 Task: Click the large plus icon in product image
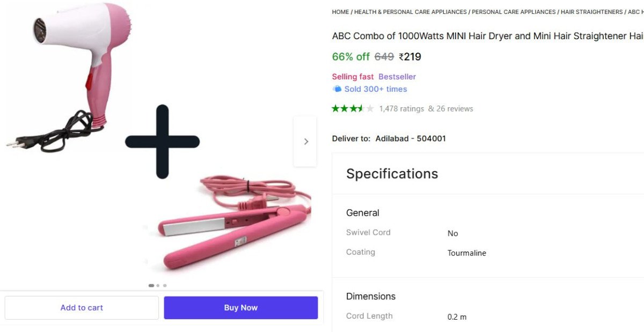[162, 142]
